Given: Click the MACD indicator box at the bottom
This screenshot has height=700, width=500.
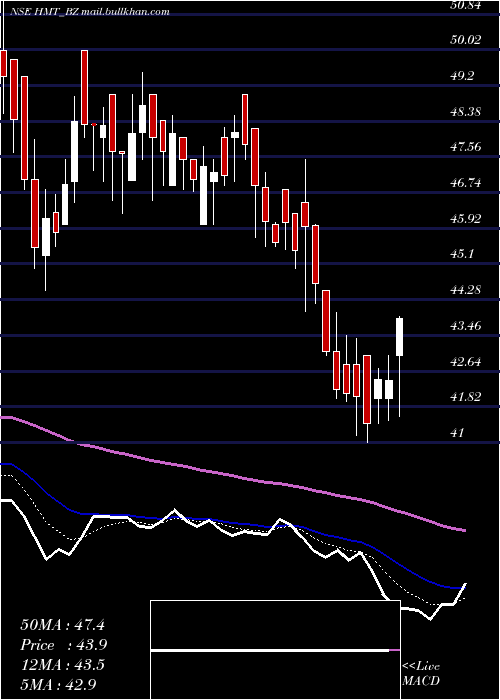Looking at the screenshot, I should pyautogui.click(x=275, y=650).
